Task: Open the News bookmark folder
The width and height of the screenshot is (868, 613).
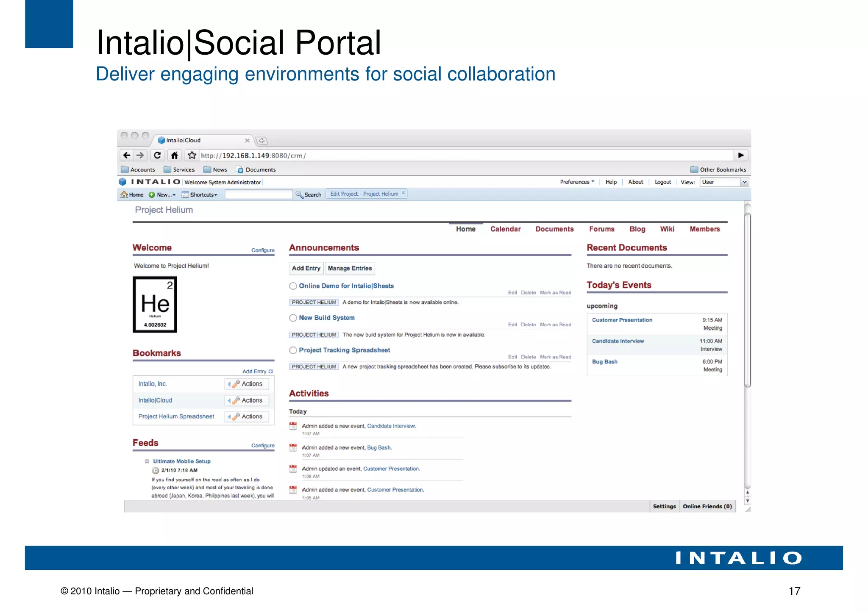Action: [x=215, y=169]
